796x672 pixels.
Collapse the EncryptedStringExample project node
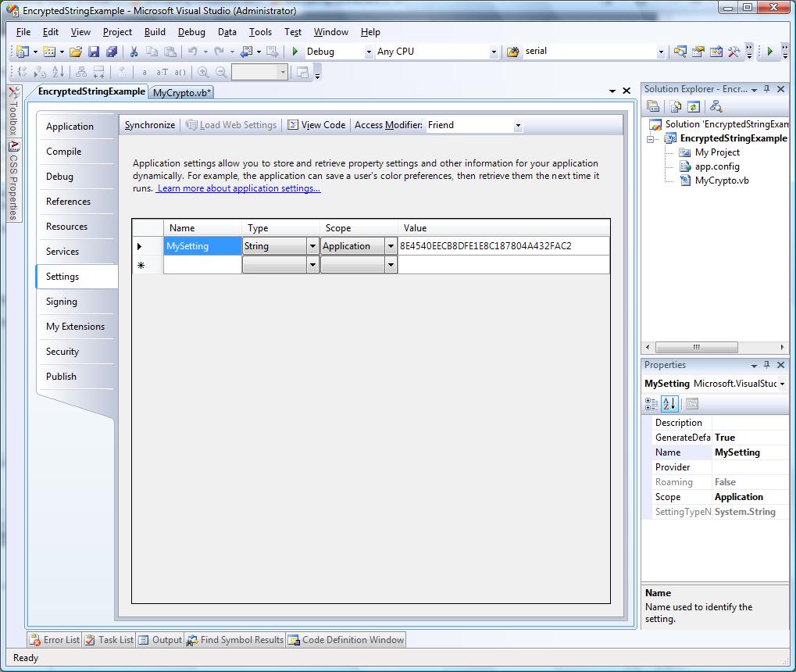coord(650,138)
